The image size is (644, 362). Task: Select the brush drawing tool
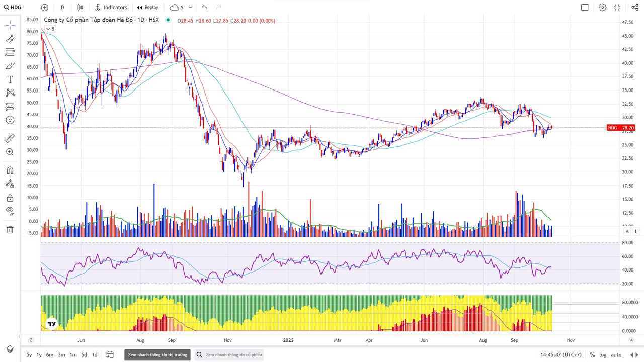pyautogui.click(x=10, y=66)
